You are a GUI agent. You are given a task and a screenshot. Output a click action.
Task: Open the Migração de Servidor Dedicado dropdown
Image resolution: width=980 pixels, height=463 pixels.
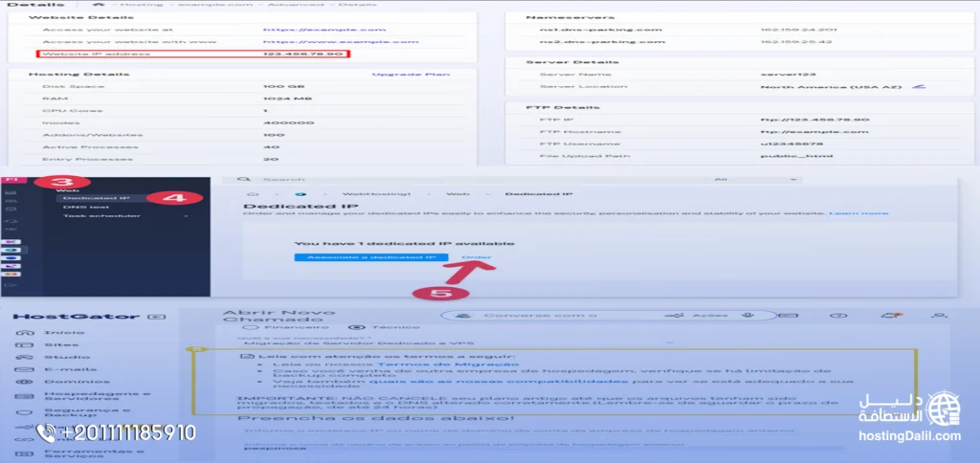coord(459,343)
